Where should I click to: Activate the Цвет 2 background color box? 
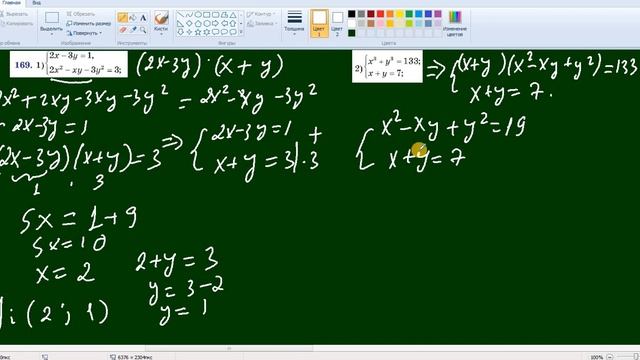337,23
